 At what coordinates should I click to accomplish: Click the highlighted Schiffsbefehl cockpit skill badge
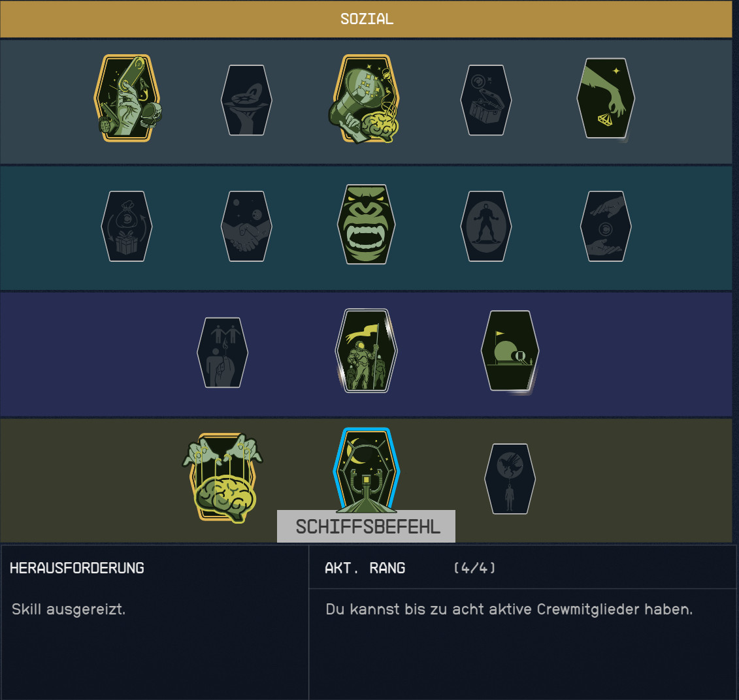[366, 470]
